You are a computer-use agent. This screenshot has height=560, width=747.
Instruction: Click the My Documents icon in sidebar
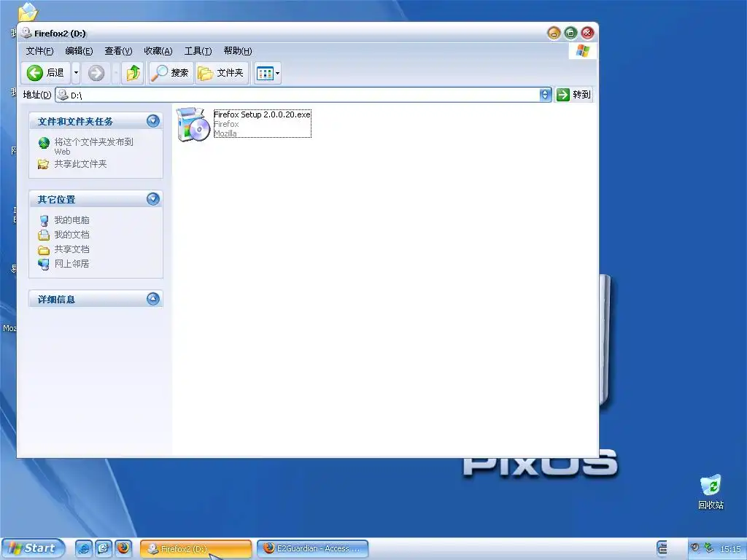[44, 235]
